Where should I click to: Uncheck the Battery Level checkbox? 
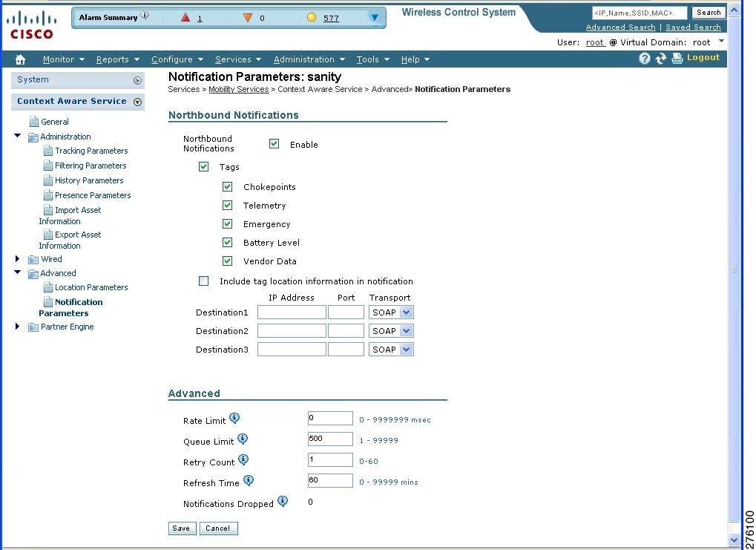(227, 242)
